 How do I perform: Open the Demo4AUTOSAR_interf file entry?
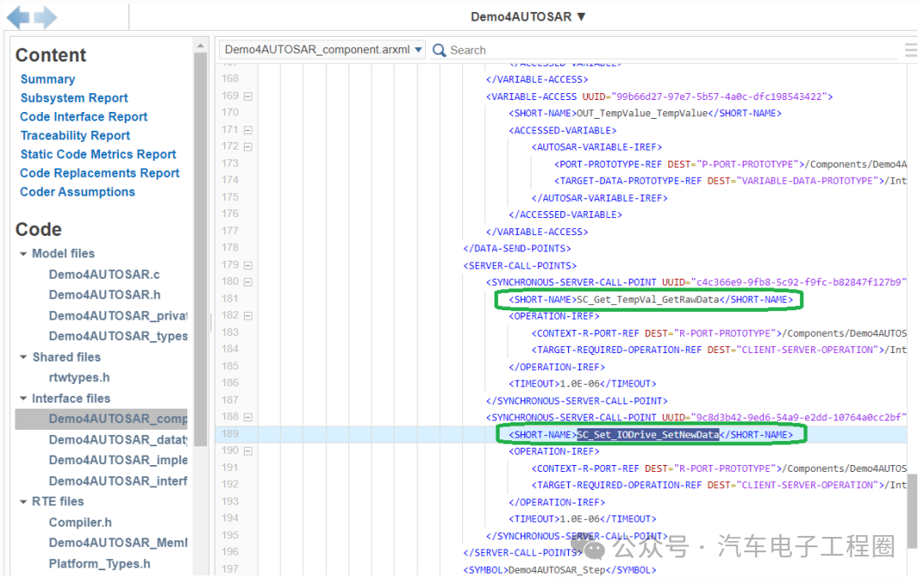coord(118,481)
